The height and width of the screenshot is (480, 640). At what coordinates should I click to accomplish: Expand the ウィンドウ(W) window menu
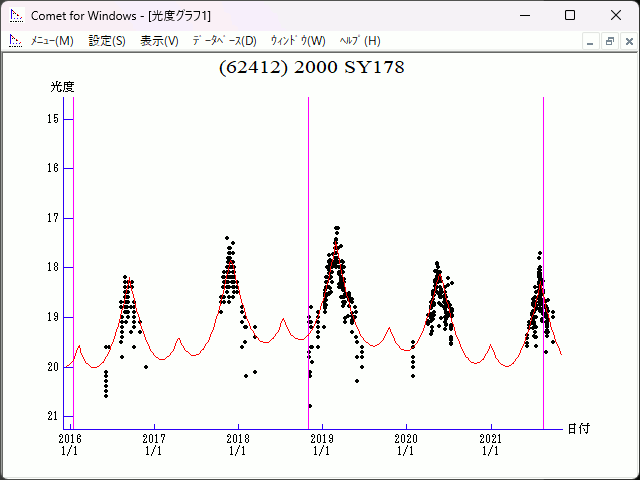pos(298,41)
